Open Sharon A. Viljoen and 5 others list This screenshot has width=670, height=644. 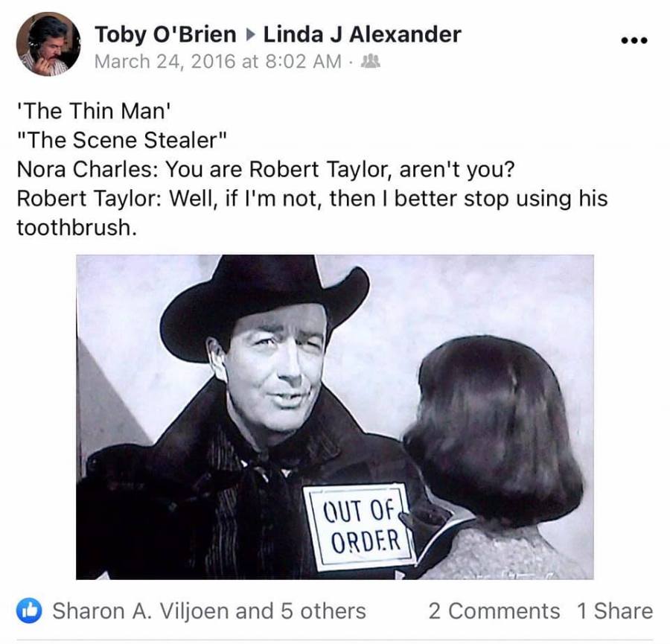209,610
